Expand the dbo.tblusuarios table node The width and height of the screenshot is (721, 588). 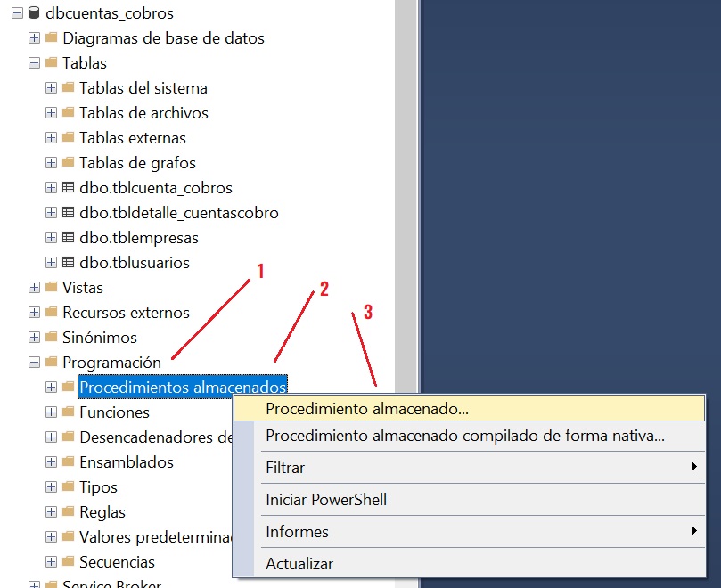click(51, 263)
